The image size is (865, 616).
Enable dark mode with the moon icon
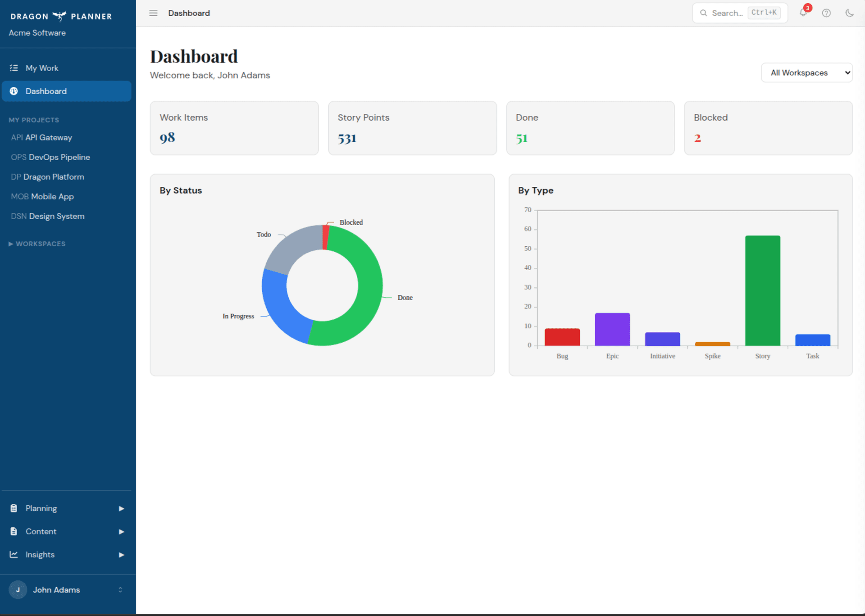850,13
